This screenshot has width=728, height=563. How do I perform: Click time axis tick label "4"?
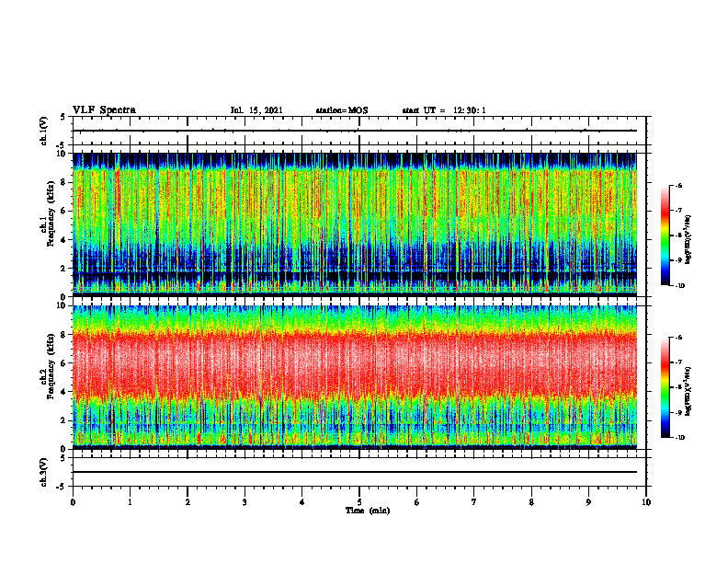pos(302,502)
